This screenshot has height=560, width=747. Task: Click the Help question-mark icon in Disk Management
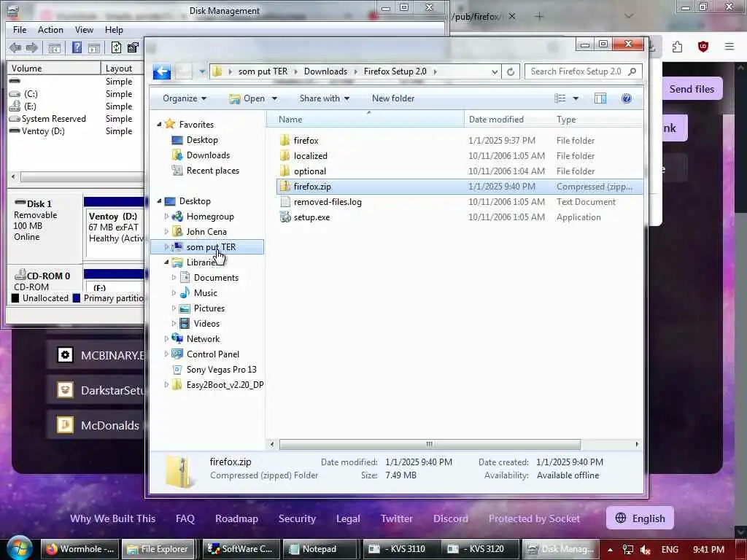click(77, 47)
